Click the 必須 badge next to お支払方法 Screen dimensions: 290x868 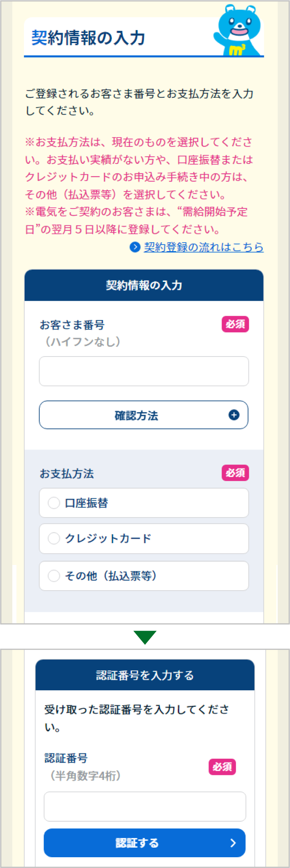point(235,473)
